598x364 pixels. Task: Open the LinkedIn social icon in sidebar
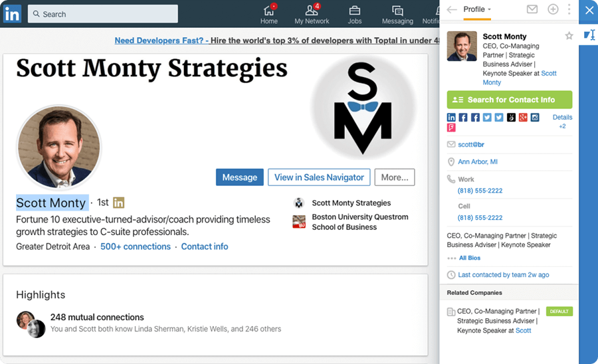pyautogui.click(x=451, y=118)
